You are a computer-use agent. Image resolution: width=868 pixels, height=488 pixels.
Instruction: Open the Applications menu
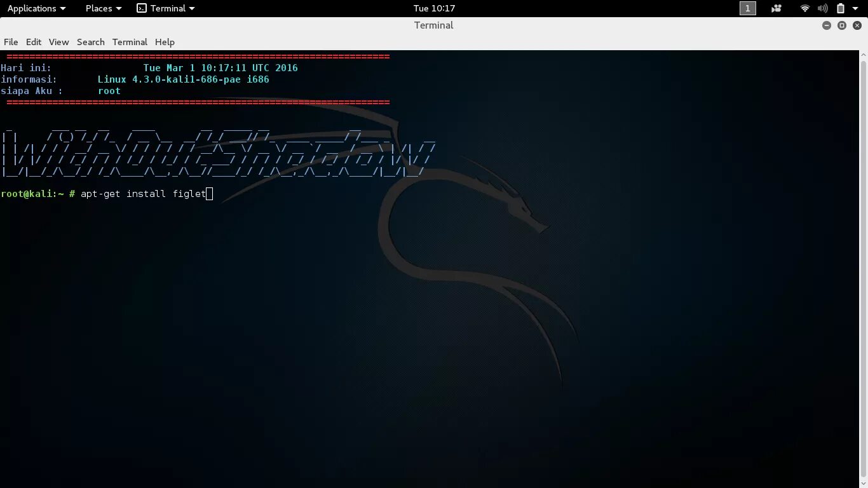[x=36, y=8]
